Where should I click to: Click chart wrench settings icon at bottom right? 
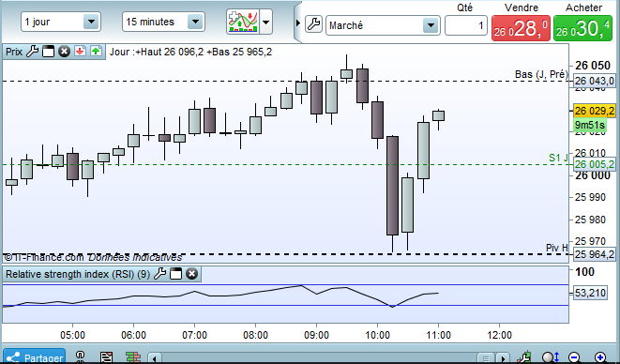(x=524, y=357)
